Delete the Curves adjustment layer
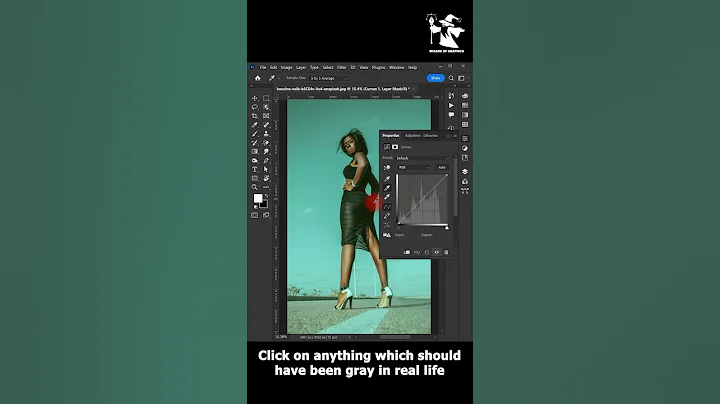This screenshot has width=720, height=404. 446,252
